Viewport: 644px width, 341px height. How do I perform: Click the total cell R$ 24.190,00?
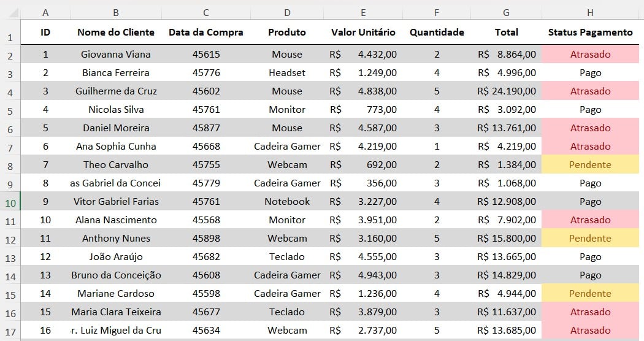point(507,91)
